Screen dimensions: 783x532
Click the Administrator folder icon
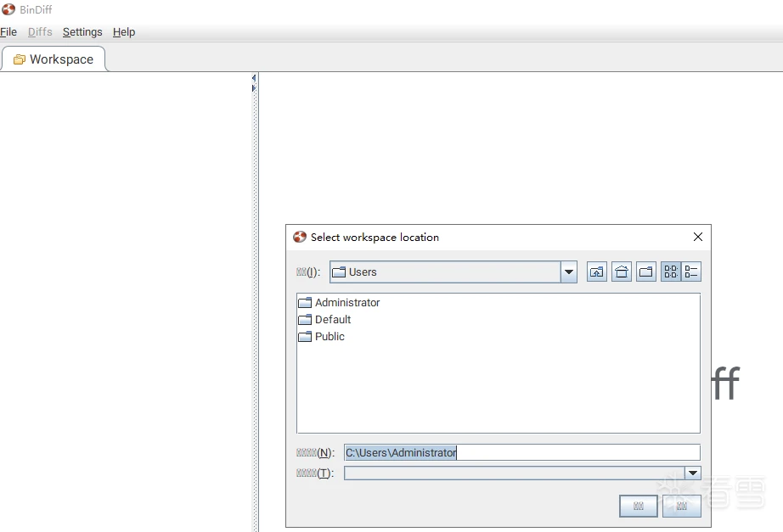point(305,303)
